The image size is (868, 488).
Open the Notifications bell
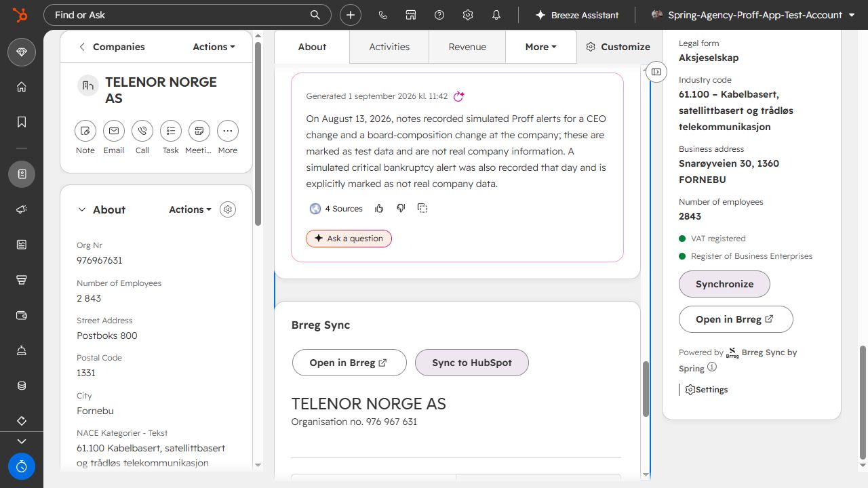(x=496, y=15)
